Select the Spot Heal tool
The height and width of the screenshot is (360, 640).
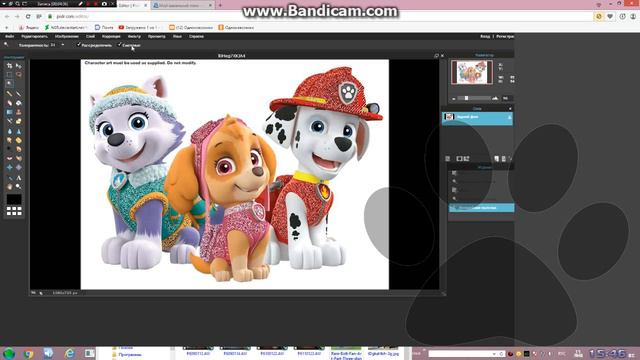click(18, 158)
